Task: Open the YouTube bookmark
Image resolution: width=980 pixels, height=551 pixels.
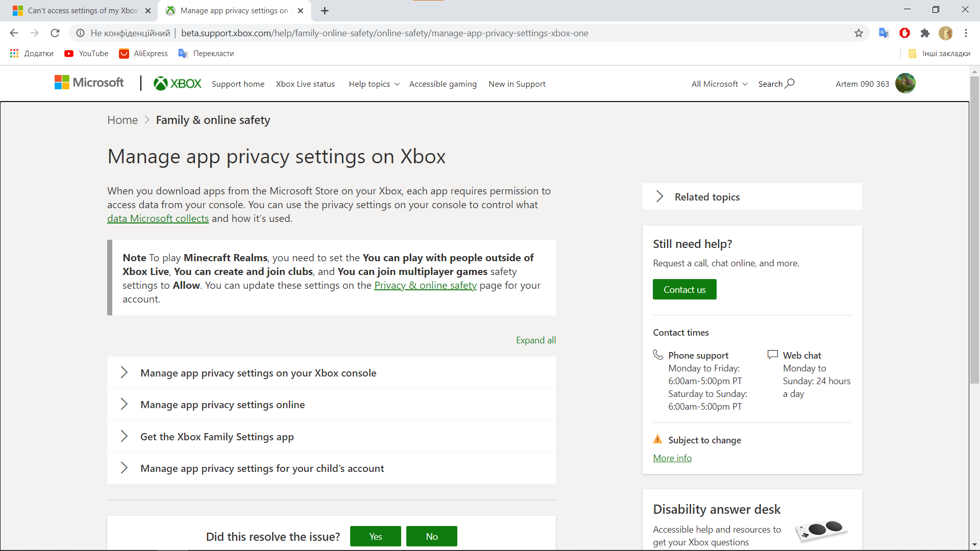Action: [x=86, y=54]
